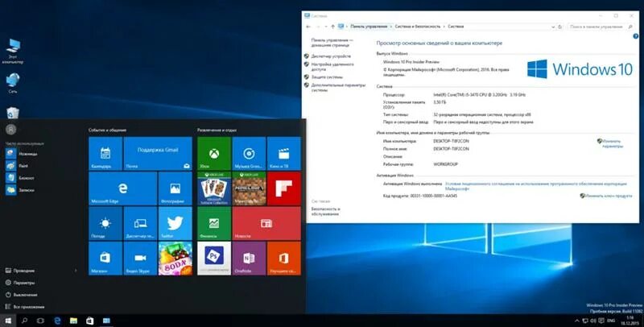
Task: Open File Explorer from the taskbar
Action: point(73,321)
